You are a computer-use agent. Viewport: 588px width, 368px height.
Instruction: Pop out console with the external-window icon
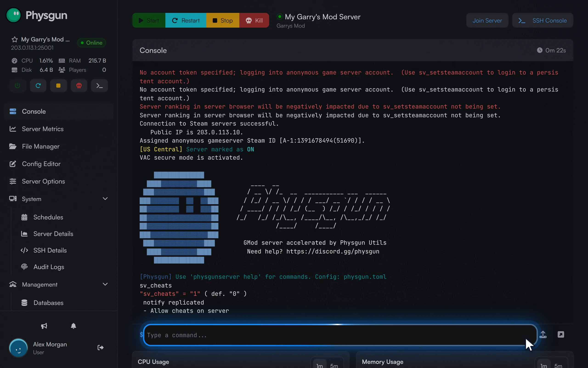coord(561,334)
